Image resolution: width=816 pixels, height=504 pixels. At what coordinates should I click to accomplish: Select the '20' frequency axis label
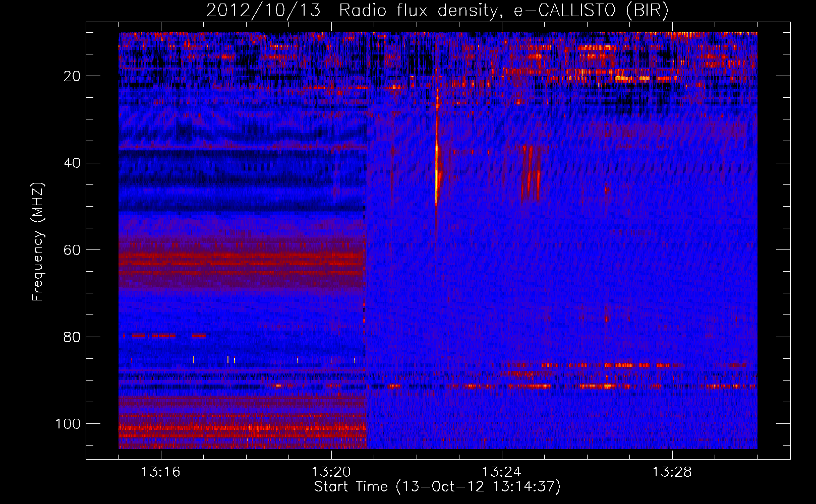click(72, 76)
